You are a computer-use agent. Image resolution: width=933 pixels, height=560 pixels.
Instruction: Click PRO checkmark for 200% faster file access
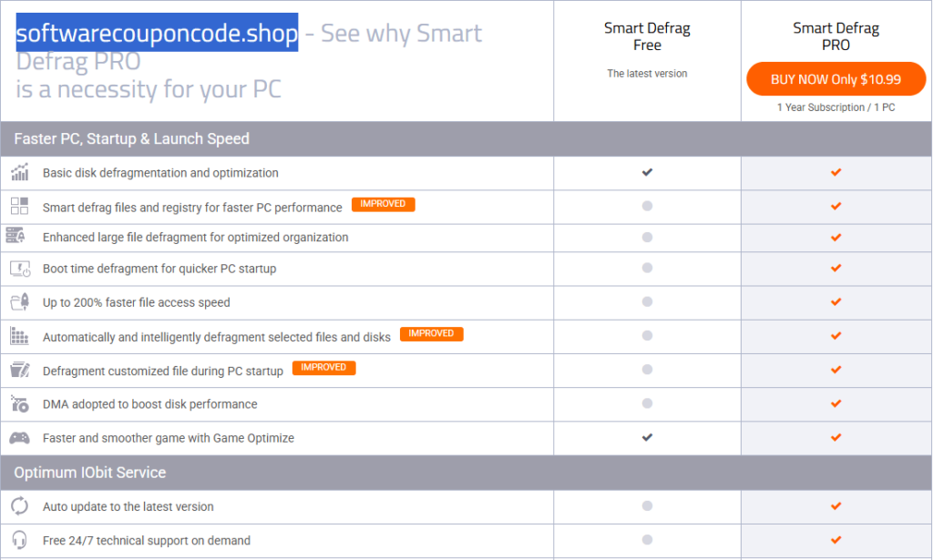click(836, 302)
